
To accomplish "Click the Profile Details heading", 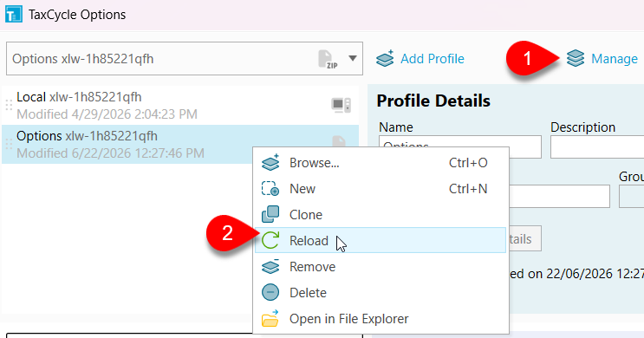I will click(433, 101).
